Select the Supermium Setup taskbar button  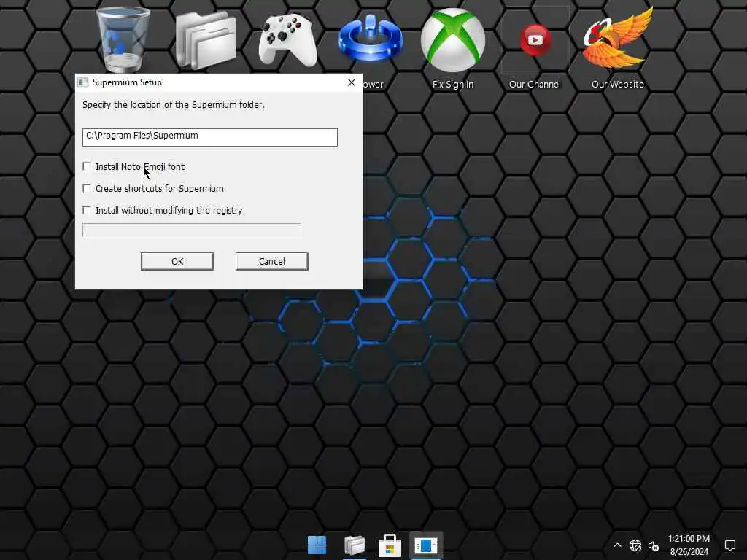pyautogui.click(x=426, y=545)
